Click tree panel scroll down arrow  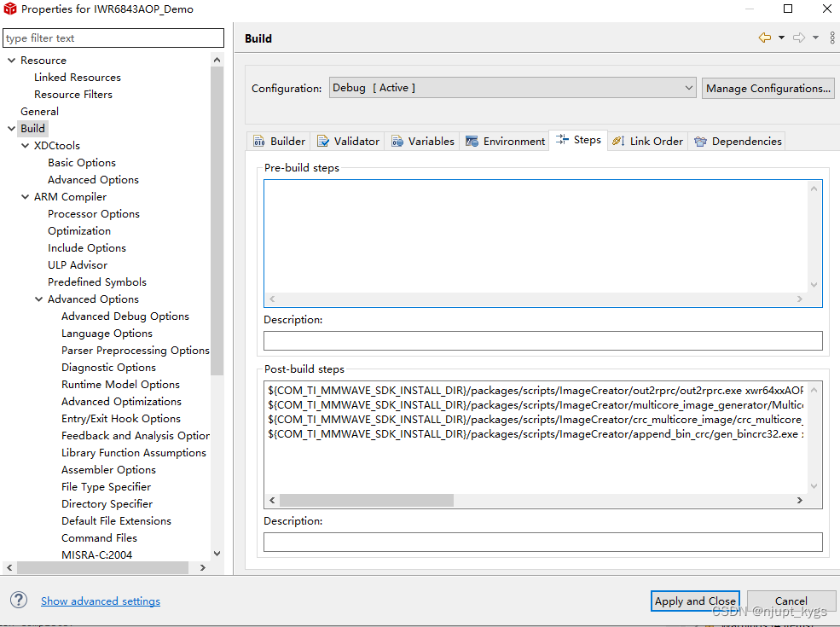tap(217, 554)
